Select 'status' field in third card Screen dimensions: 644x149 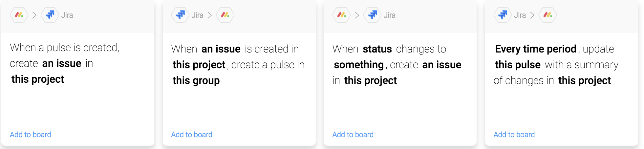pyautogui.click(x=377, y=49)
